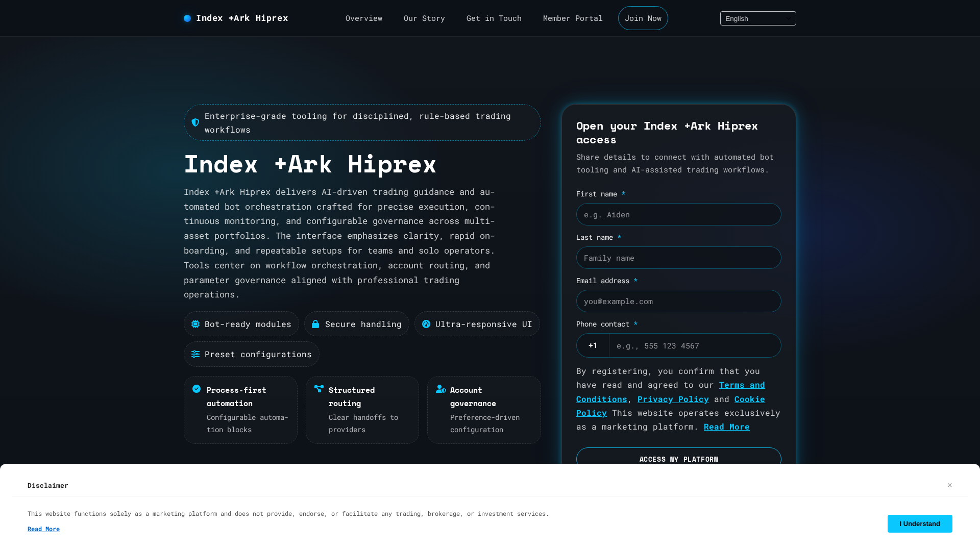Click 'Preference-driven configuration' description
Viewport: 980px width, 551px height.
485,423
